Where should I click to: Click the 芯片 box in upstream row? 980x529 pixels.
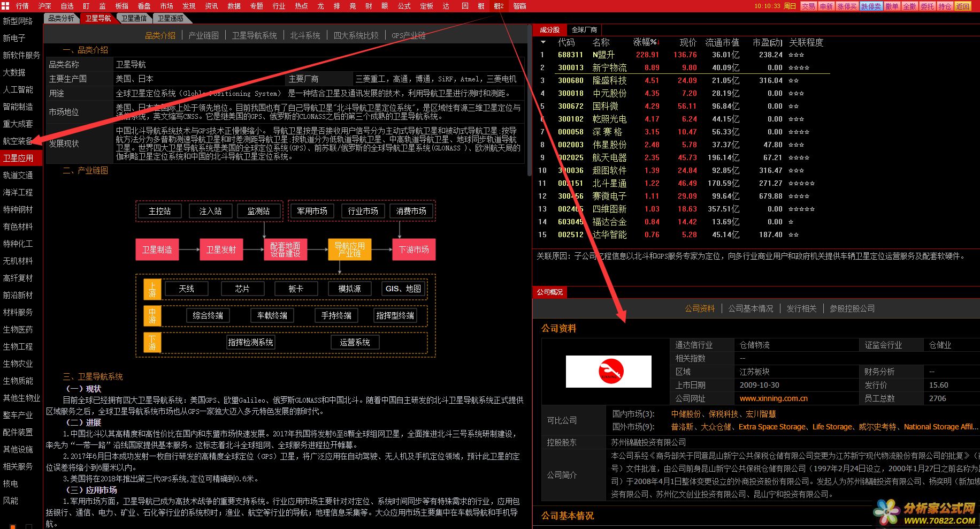click(242, 289)
